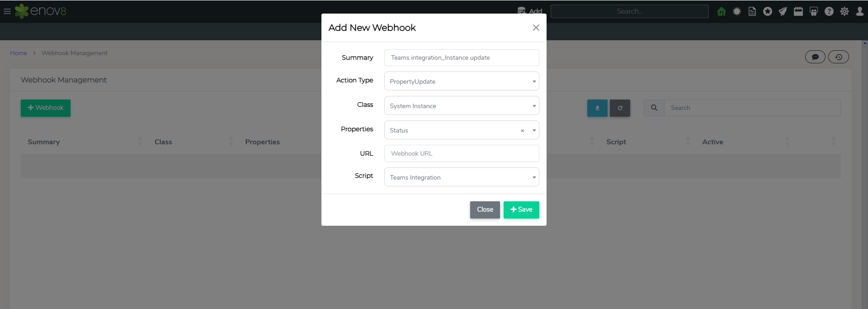868x309 pixels.
Task: Select the green home icon
Action: coord(721,11)
